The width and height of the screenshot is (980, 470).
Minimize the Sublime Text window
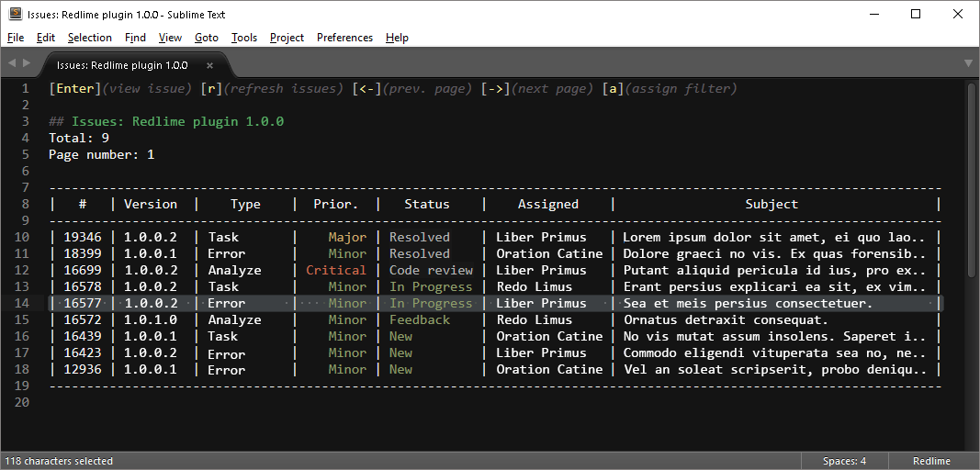click(x=873, y=14)
